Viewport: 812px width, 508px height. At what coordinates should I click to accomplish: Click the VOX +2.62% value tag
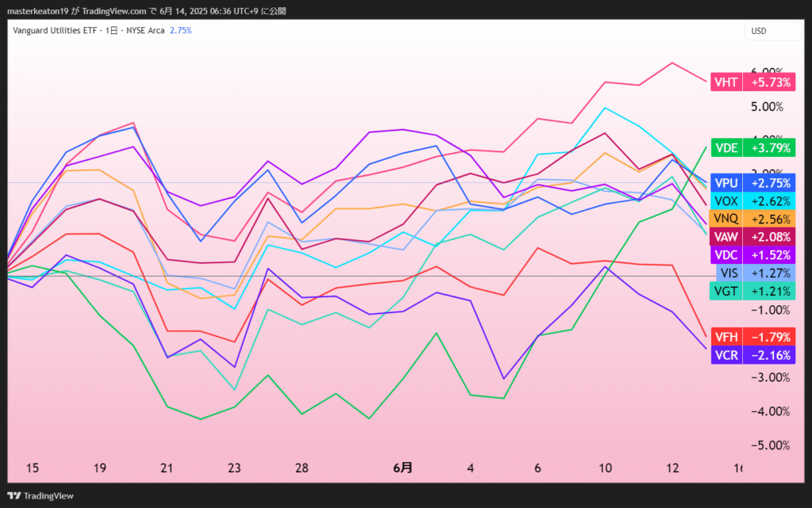point(769,201)
